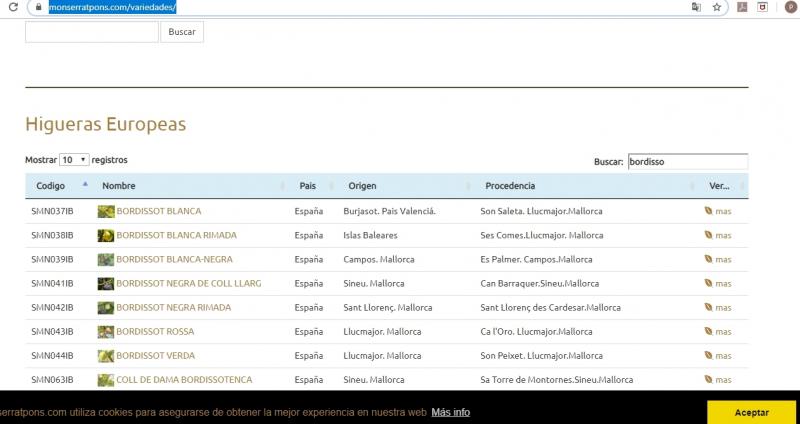Click the Buscar button at the top

[x=182, y=32]
